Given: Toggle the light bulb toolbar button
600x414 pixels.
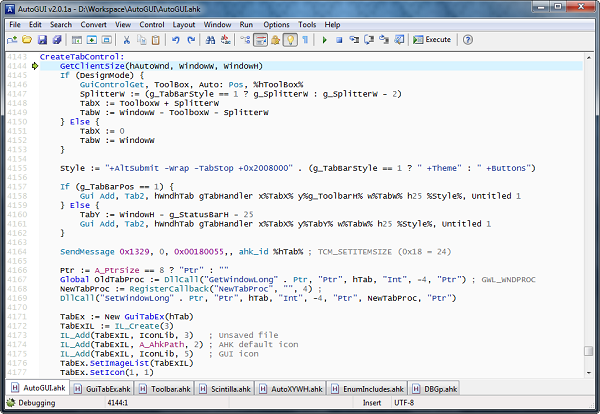Looking at the screenshot, I should pyautogui.click(x=290, y=40).
